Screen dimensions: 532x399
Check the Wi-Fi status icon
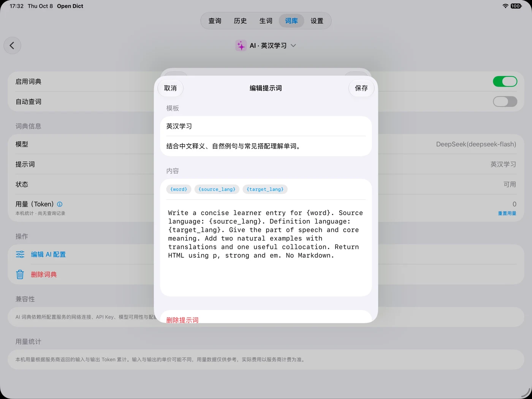pyautogui.click(x=505, y=6)
